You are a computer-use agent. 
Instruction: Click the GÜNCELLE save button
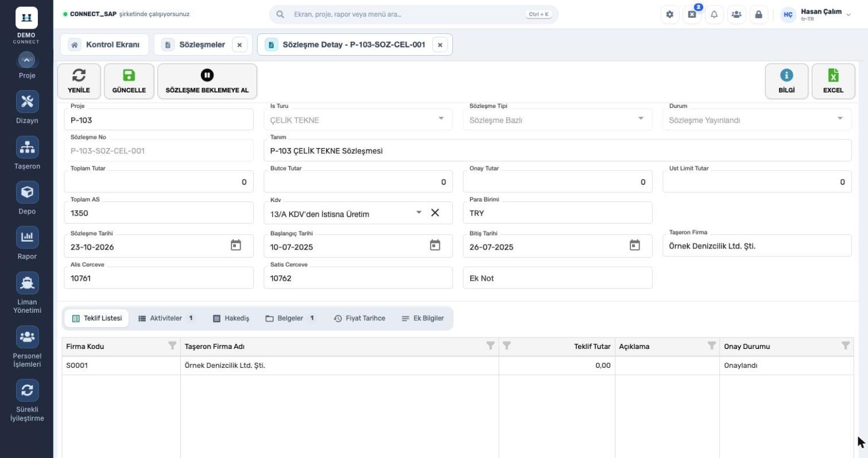tap(129, 81)
